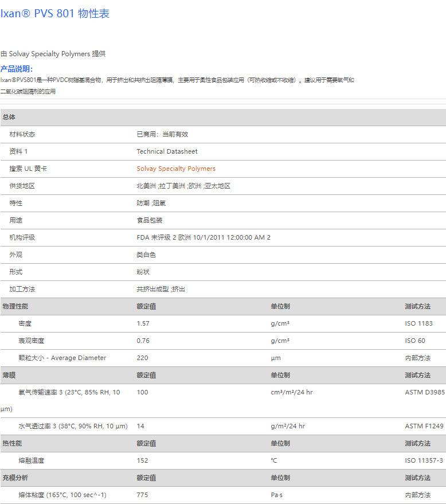Click the μm unit cell
The height and width of the screenshot is (504, 446).
tap(276, 358)
